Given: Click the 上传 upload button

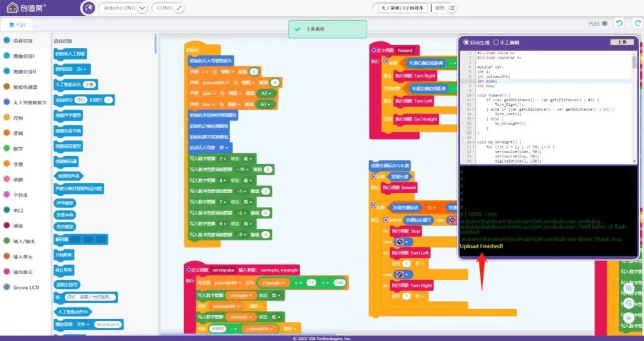Looking at the screenshot, I should pos(622,42).
